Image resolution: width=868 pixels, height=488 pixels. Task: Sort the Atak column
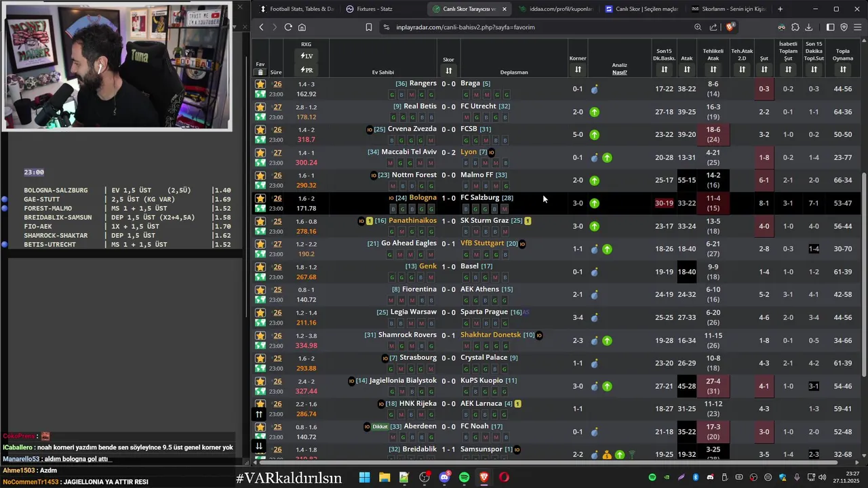(x=687, y=69)
